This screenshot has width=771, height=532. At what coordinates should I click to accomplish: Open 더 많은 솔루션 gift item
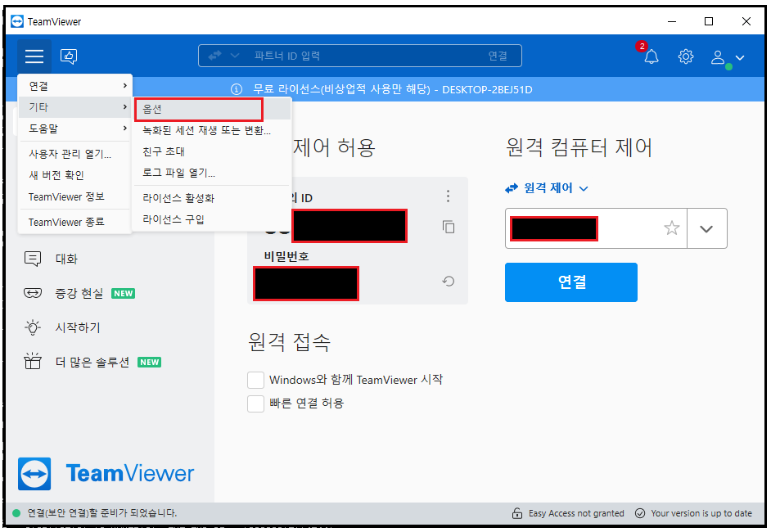[92, 363]
